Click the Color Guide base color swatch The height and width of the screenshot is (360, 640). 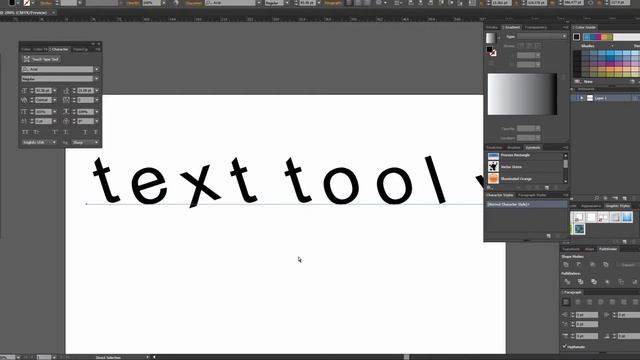(x=576, y=37)
